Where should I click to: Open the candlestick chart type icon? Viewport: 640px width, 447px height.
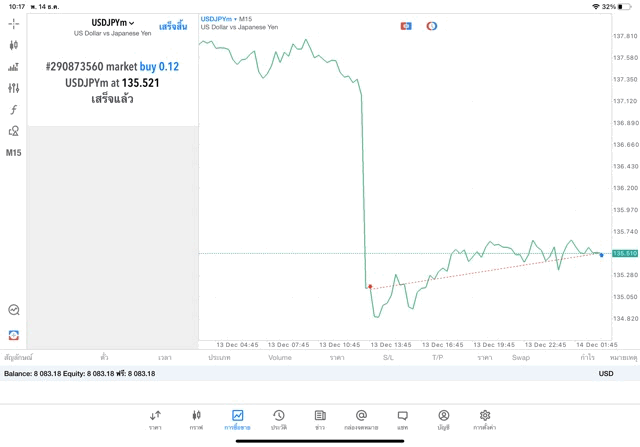click(x=13, y=45)
